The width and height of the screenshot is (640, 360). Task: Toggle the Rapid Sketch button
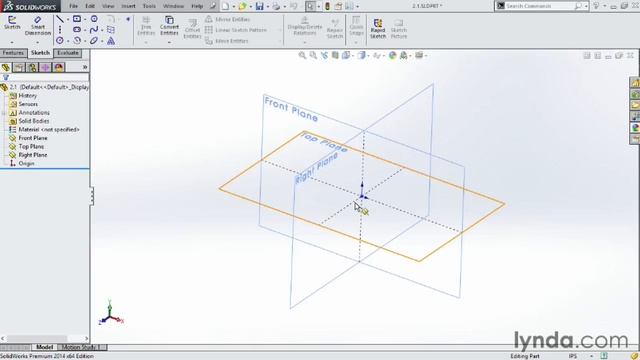tap(378, 29)
